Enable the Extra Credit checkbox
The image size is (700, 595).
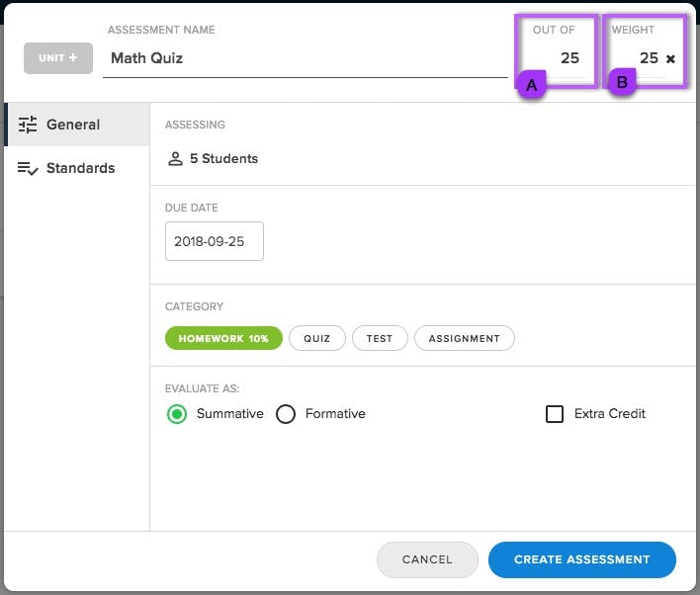coord(555,414)
